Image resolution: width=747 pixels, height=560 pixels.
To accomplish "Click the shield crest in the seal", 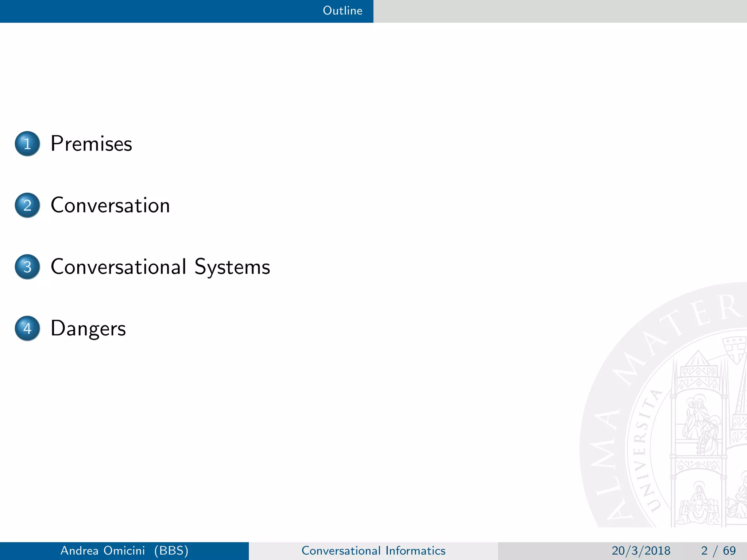I will click(735, 350).
